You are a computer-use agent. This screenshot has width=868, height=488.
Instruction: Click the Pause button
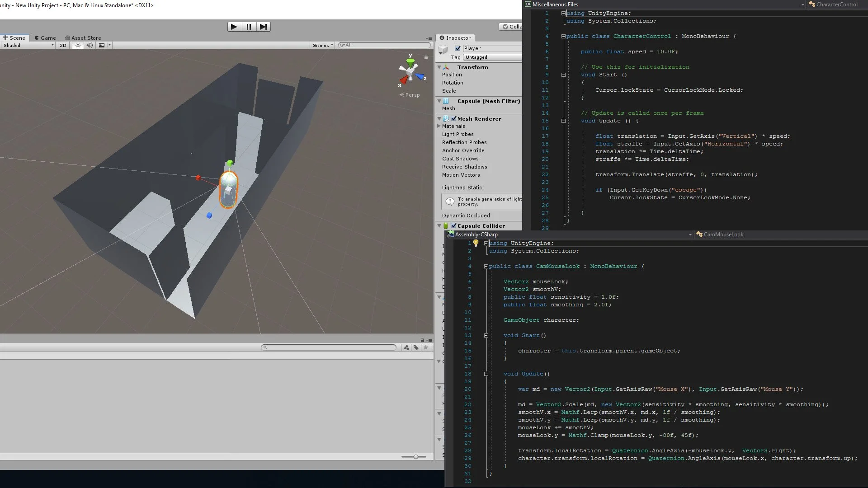coord(249,27)
